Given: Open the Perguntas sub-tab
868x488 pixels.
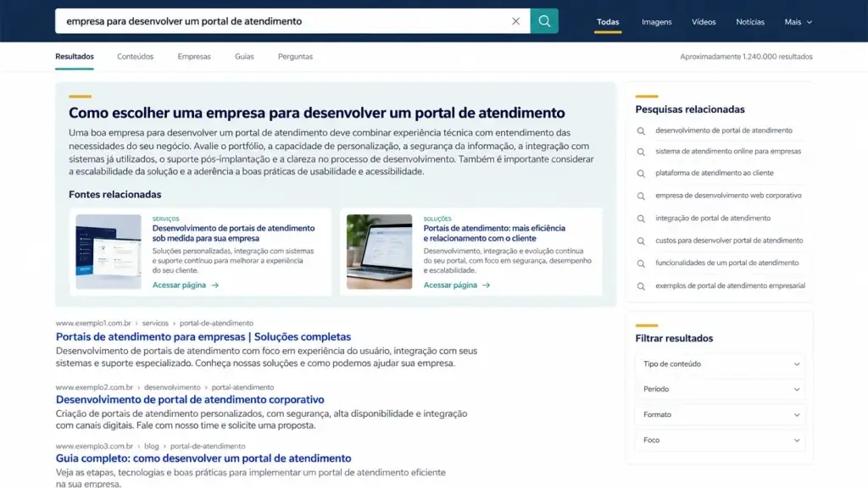Looking at the screenshot, I should coord(295,57).
